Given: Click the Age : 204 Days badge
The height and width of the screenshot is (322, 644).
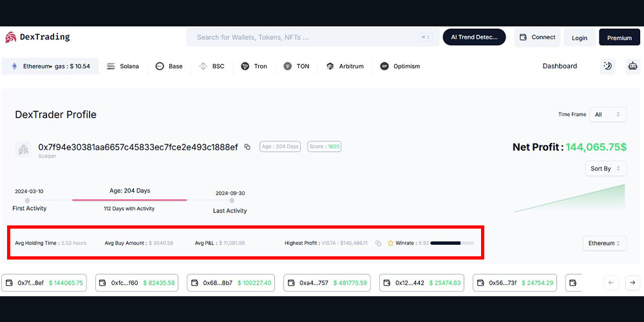Looking at the screenshot, I should (x=280, y=147).
